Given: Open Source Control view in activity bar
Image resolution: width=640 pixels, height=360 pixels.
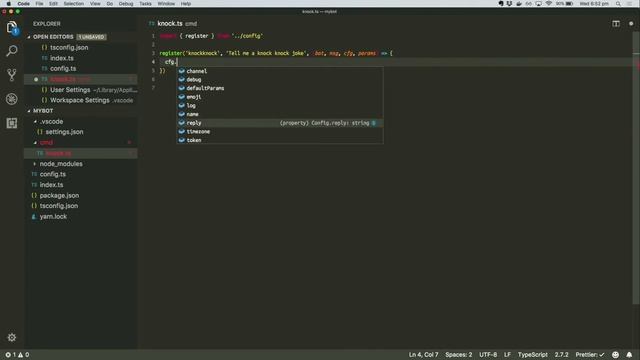Looking at the screenshot, I should tap(12, 75).
